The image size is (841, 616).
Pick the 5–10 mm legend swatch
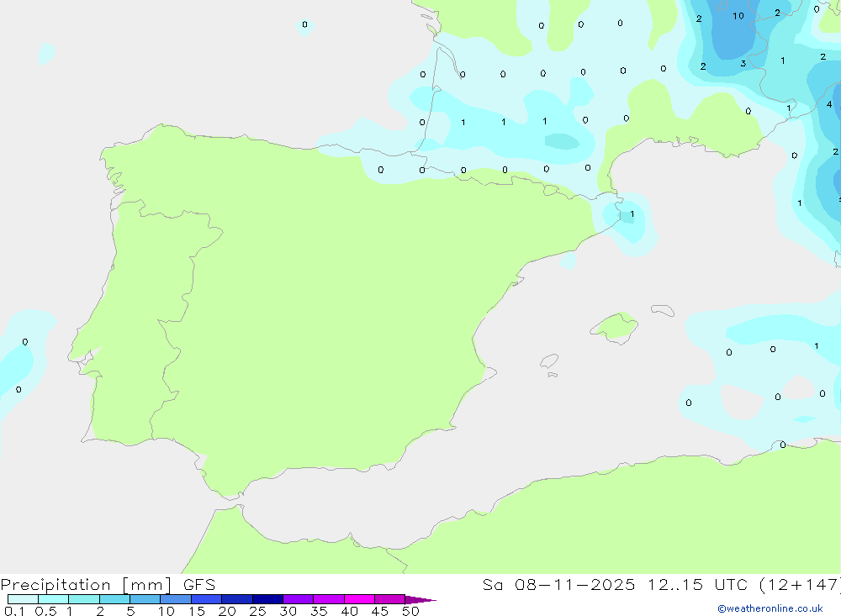point(145,599)
